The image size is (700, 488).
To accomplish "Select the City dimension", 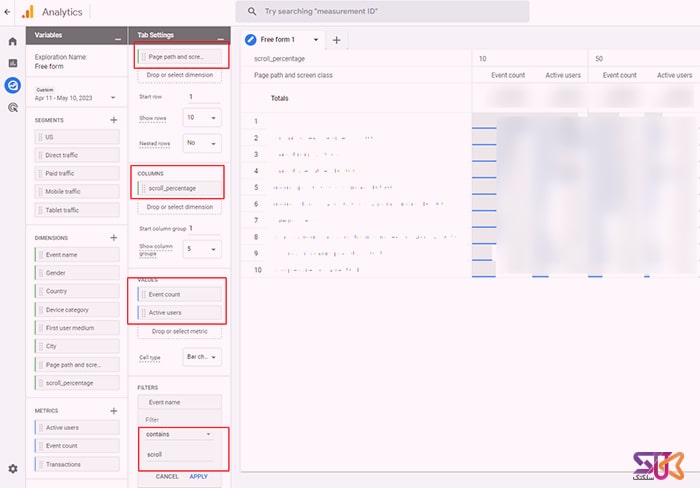I will 77,346.
